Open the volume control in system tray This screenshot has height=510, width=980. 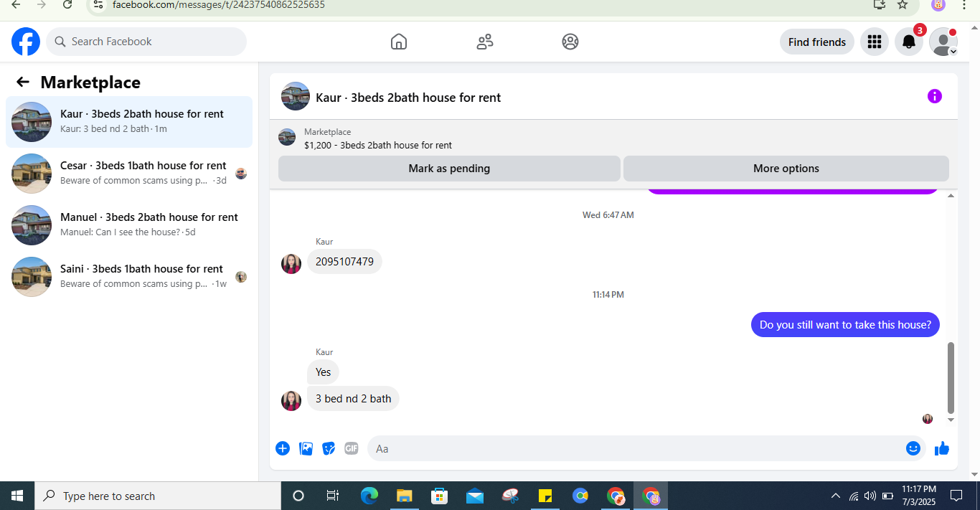tap(870, 496)
